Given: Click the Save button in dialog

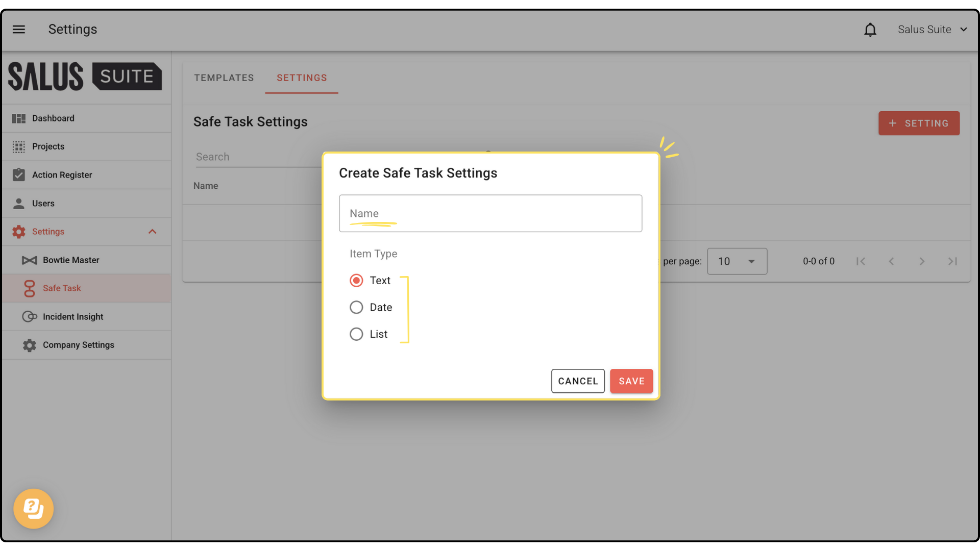Looking at the screenshot, I should click(x=631, y=381).
